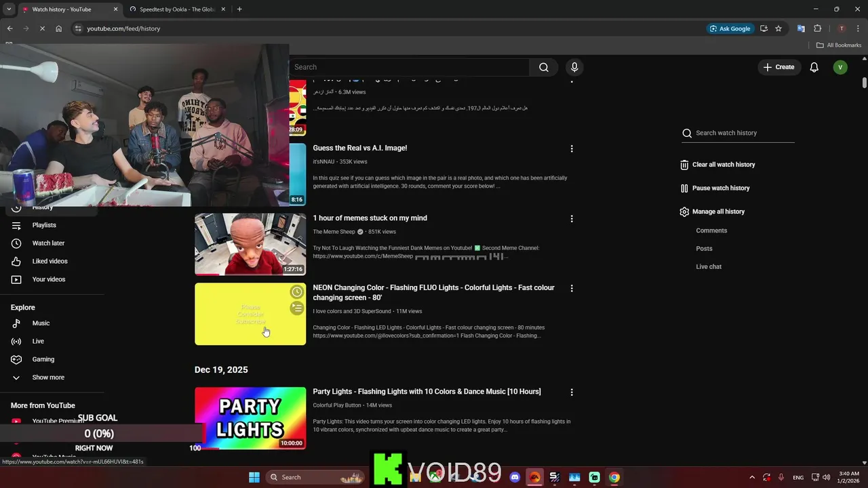
Task: Close the Watch history tab
Action: pos(115,9)
